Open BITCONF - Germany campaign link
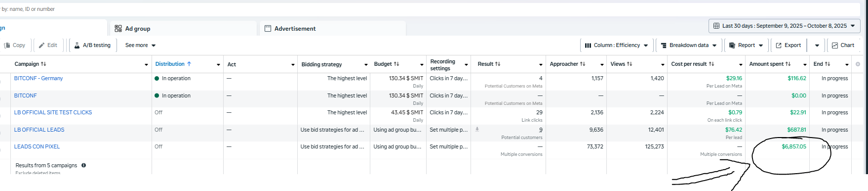 tap(39, 78)
